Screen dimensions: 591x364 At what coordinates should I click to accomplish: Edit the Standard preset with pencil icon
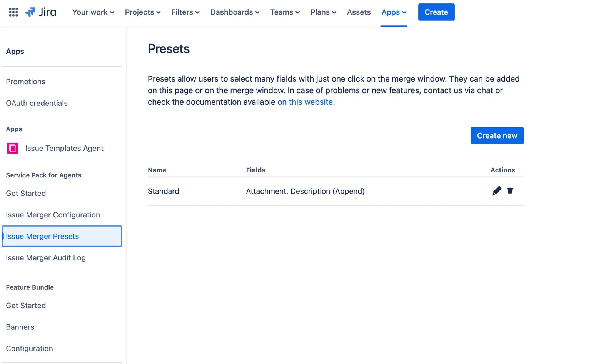(x=497, y=191)
